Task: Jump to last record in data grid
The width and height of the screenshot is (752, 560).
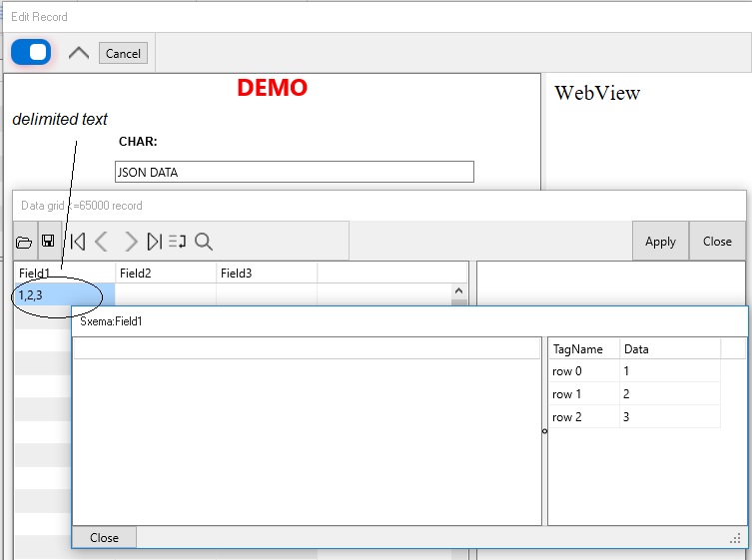Action: pos(155,242)
